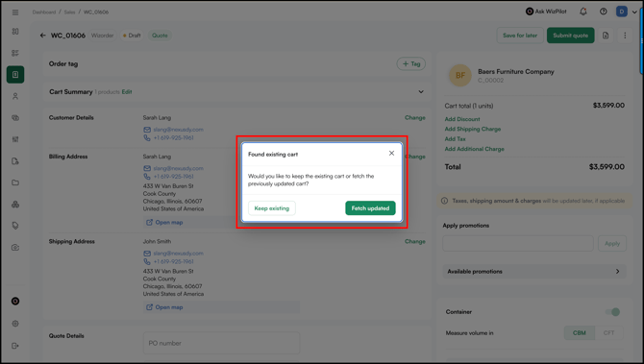Open the settings gear in sidebar
The image size is (644, 364).
coord(15,324)
